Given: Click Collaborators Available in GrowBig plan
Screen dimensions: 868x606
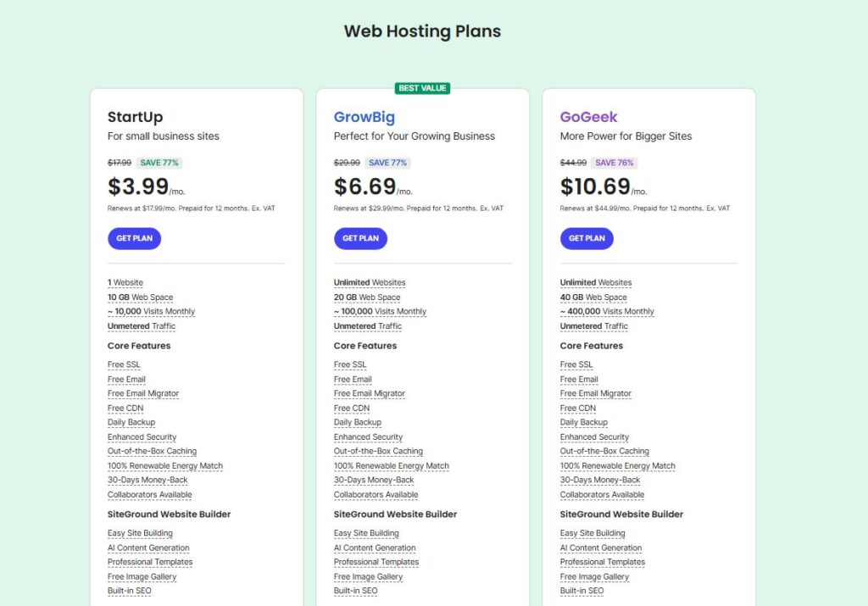Looking at the screenshot, I should [376, 494].
